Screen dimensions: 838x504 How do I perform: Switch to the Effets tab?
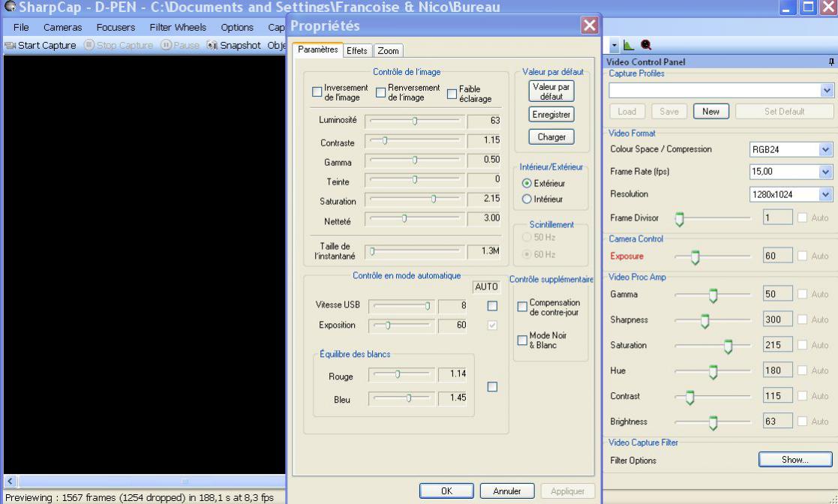(x=356, y=51)
